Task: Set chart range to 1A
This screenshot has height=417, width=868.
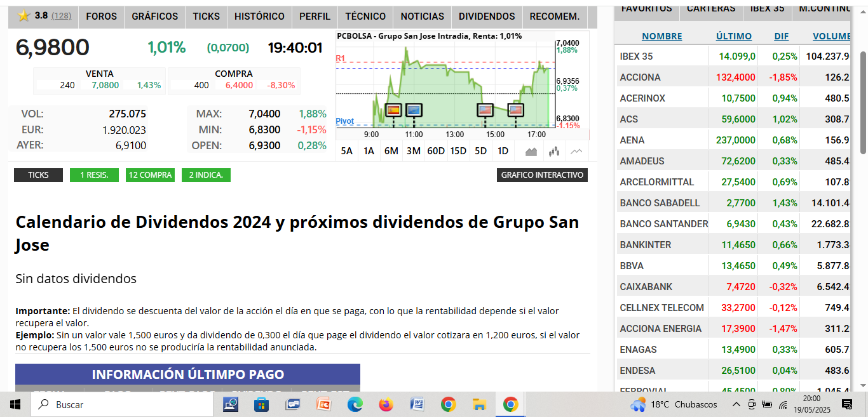Action: pyautogui.click(x=369, y=151)
